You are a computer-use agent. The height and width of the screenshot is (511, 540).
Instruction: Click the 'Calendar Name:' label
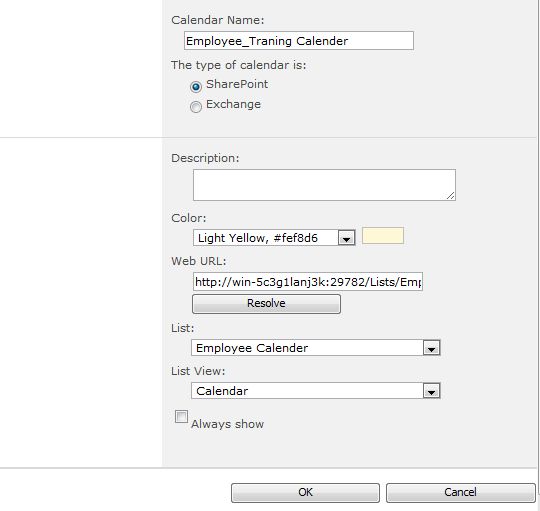218,20
